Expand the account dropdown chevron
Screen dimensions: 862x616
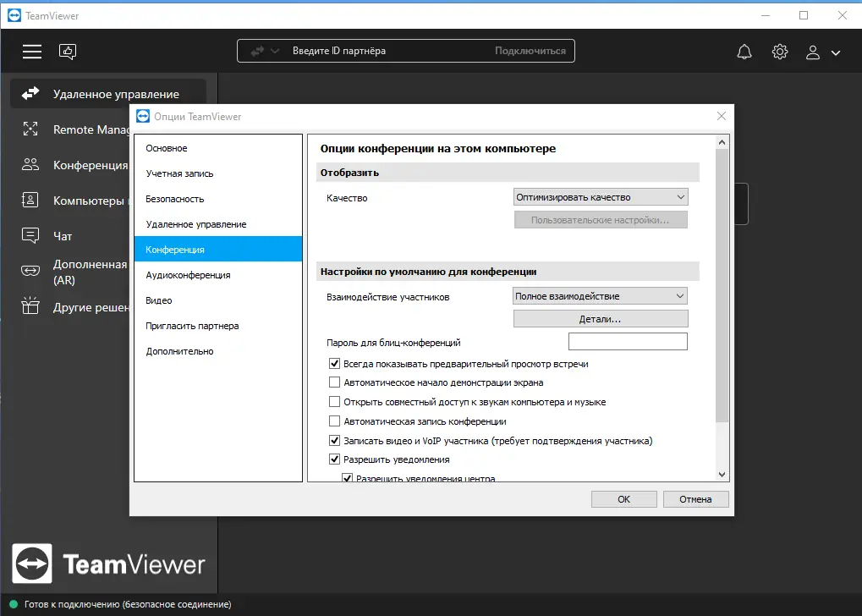pyautogui.click(x=836, y=52)
